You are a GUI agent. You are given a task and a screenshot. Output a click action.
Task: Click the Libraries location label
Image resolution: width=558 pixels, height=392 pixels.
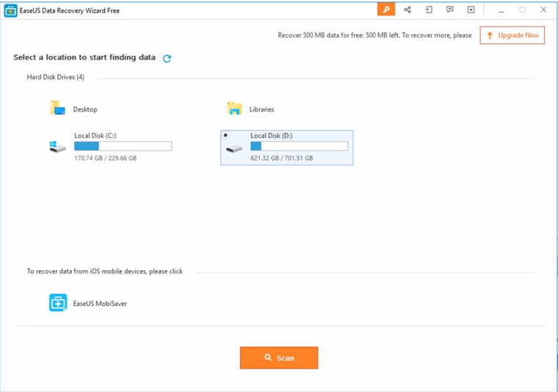(261, 109)
